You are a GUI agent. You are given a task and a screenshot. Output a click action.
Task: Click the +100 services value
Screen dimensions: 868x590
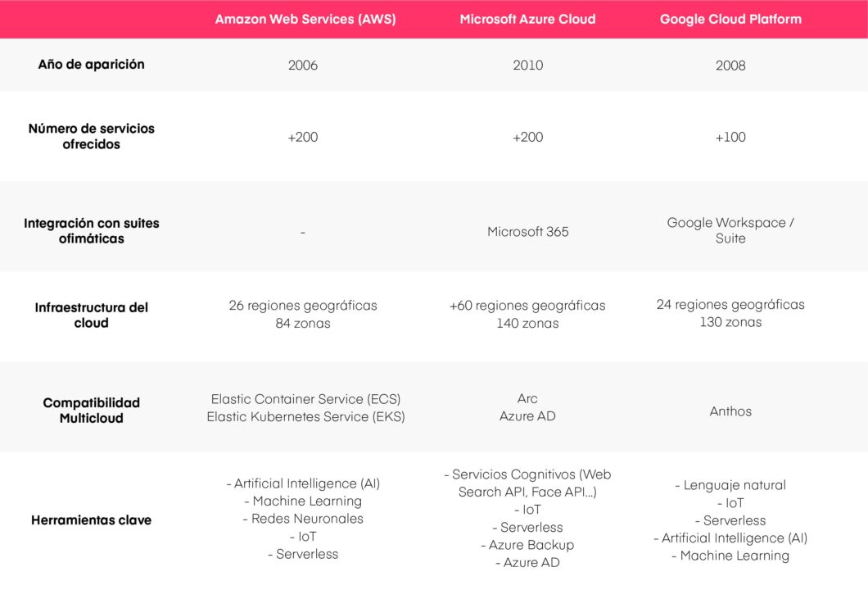pyautogui.click(x=730, y=137)
